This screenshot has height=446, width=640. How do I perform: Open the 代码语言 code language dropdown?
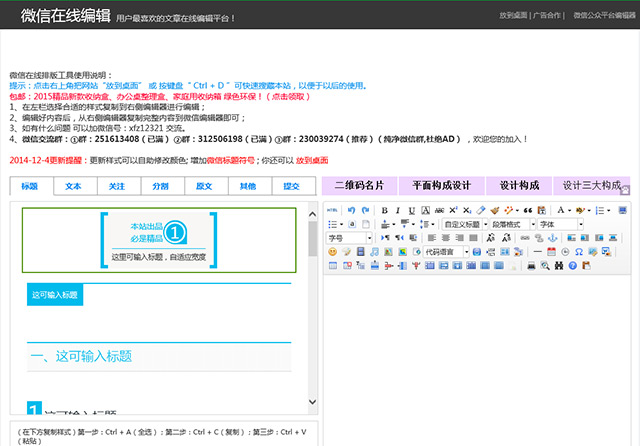coord(446,252)
